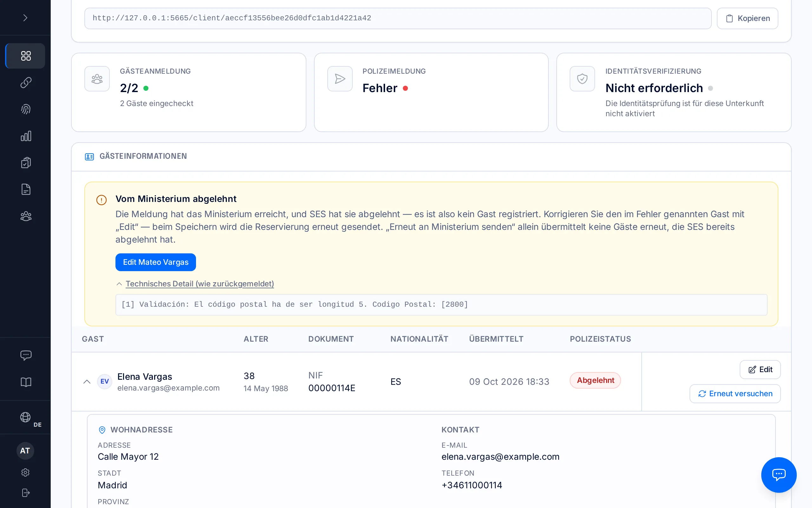This screenshot has height=508, width=812.
Task: Click the city value Madrid
Action: pos(112,485)
